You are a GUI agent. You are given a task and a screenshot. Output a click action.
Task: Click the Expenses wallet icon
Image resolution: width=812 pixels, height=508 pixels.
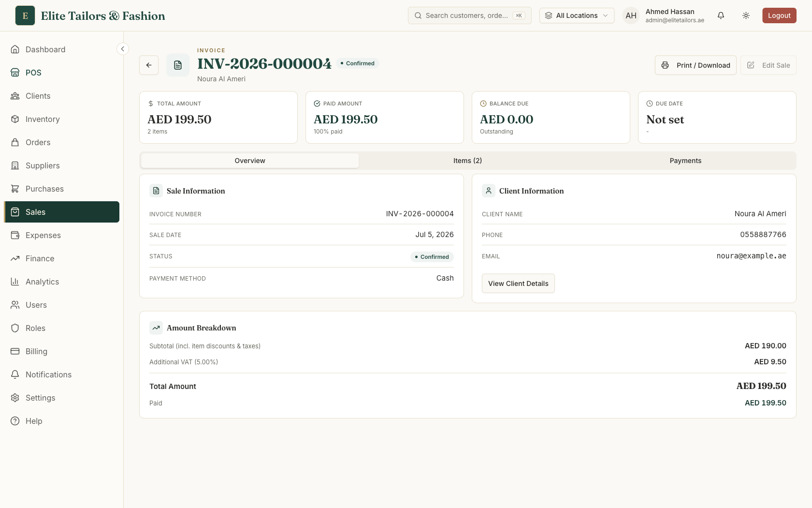pos(15,235)
